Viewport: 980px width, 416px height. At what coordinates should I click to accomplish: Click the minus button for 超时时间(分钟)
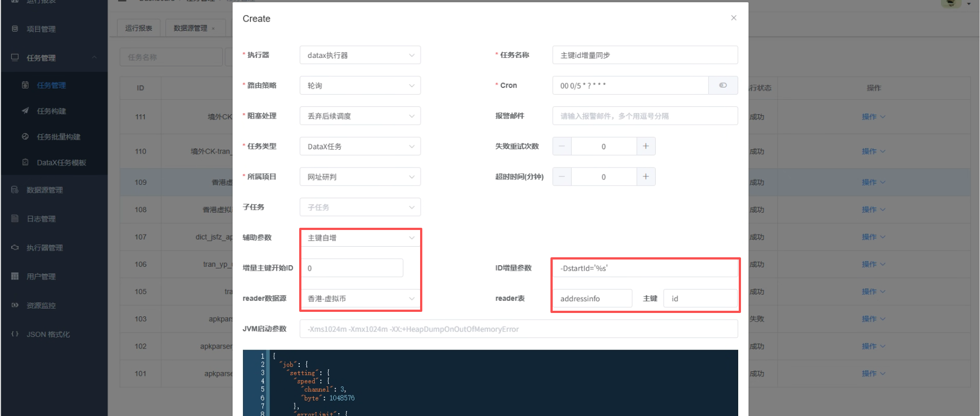click(x=562, y=177)
